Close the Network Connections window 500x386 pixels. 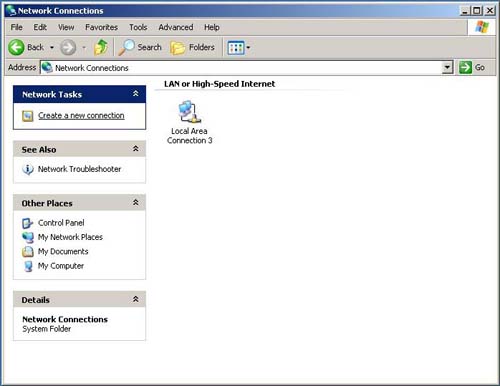(x=489, y=11)
